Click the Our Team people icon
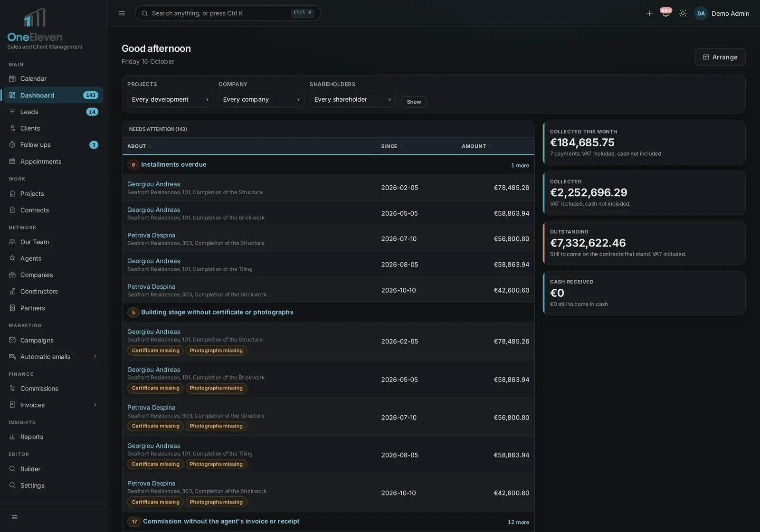Screen dimensions: 760x532 [12, 242]
